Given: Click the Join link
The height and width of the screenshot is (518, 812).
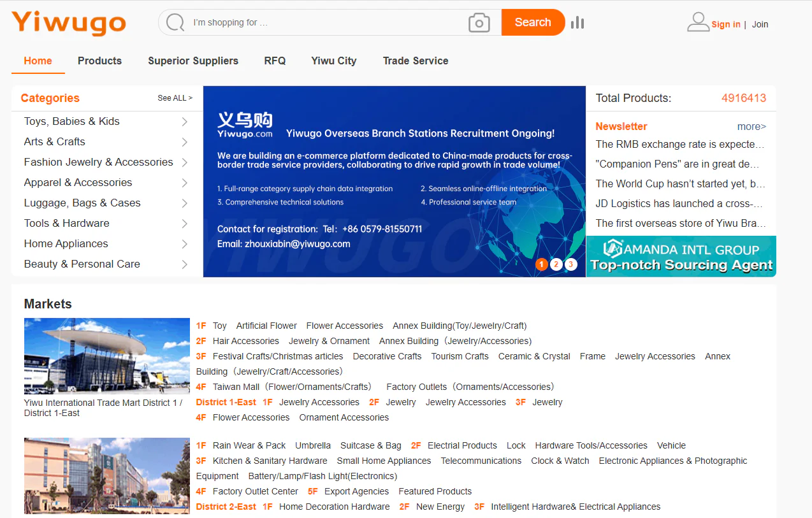Looking at the screenshot, I should pos(760,24).
